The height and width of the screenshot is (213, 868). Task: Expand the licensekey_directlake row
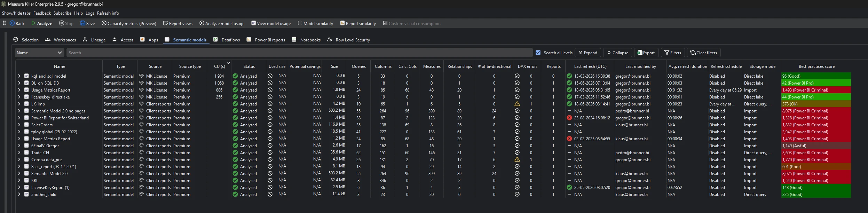(19, 97)
